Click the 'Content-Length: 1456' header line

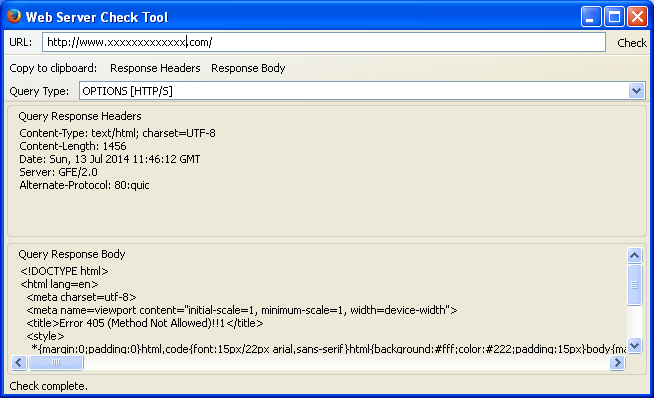73,146
